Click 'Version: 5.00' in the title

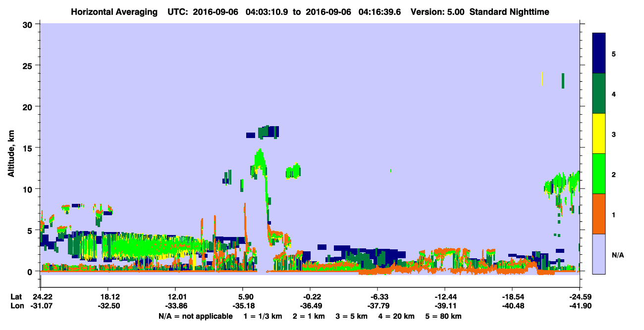[437, 12]
